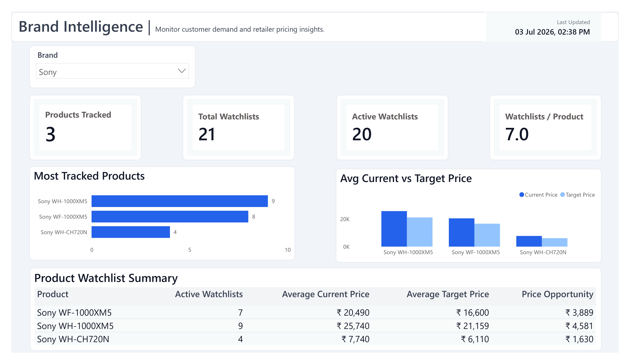Screen dimensions: 630x364
Task: Sort by Average Target Price header
Action: 448,294
